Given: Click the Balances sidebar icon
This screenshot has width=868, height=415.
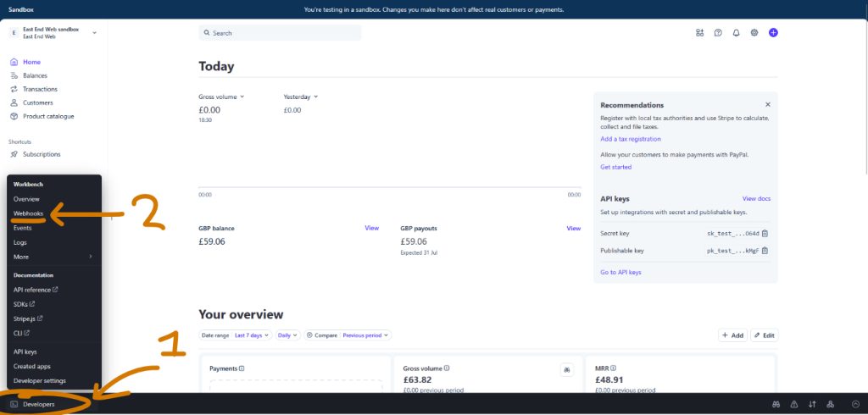Looking at the screenshot, I should [x=14, y=76].
